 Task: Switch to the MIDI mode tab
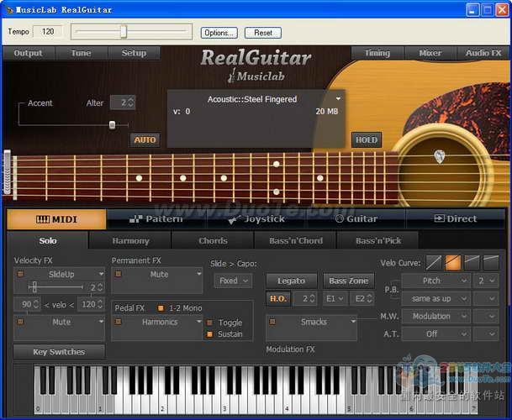pos(57,219)
